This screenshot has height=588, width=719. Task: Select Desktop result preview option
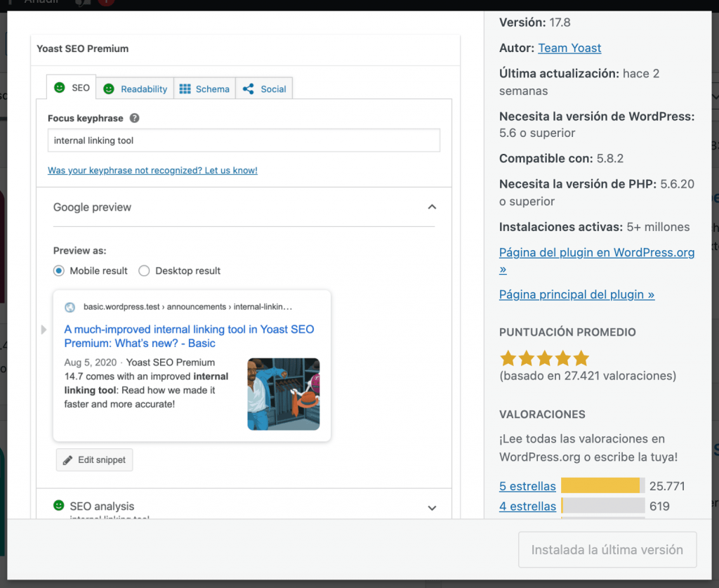[144, 270]
